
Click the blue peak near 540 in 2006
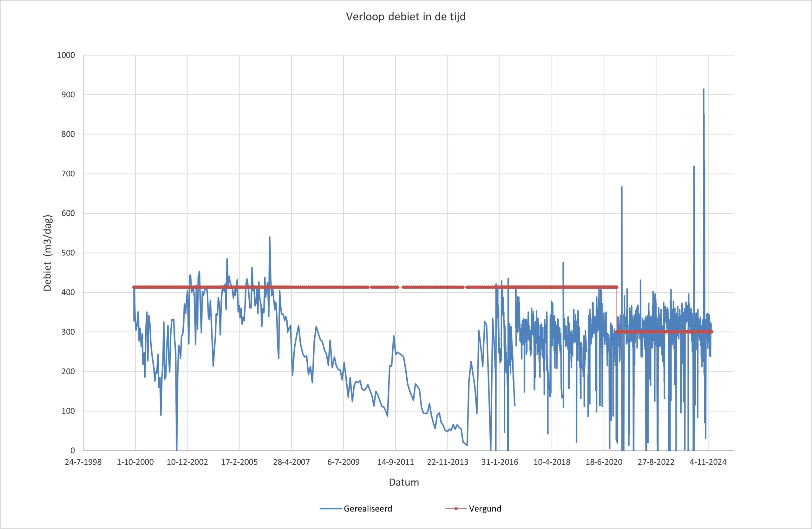270,238
